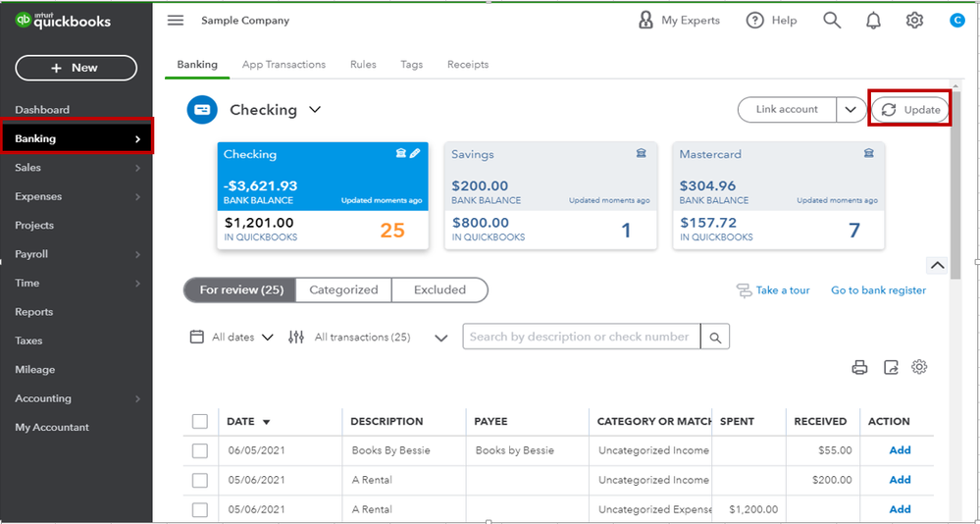Add the $1,200.00 A Rental transaction
Image resolution: width=980 pixels, height=524 pixels.
click(x=900, y=509)
